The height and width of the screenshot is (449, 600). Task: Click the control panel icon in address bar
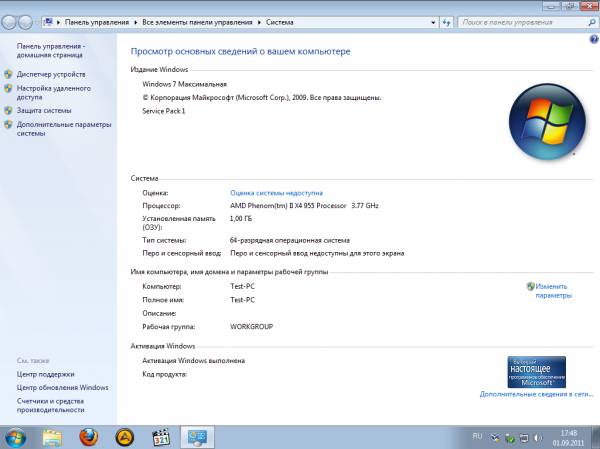click(x=48, y=22)
